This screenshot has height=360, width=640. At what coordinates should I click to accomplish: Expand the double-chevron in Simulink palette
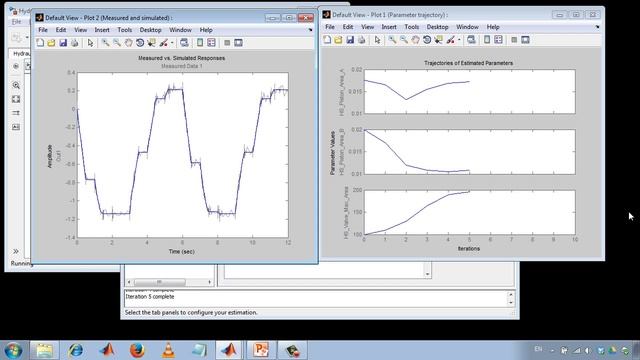click(x=16, y=251)
